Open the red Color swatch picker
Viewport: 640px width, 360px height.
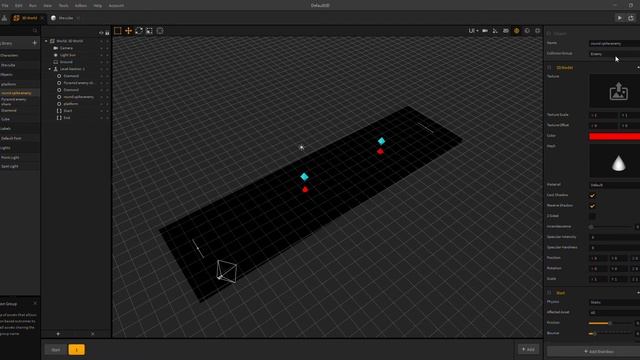614,136
